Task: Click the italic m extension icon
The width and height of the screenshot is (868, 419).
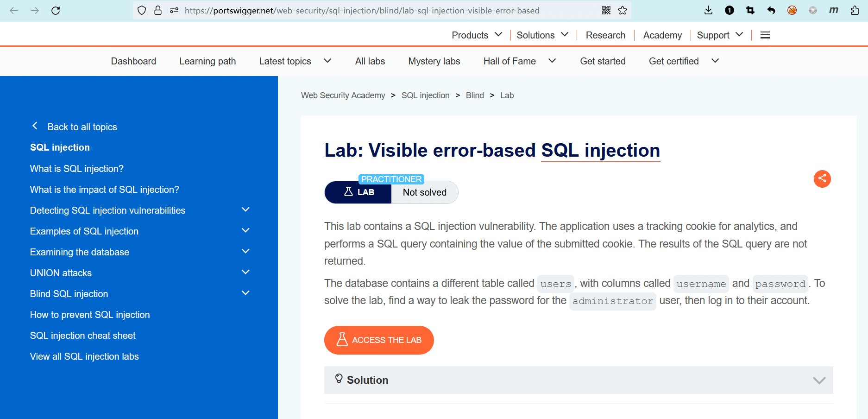Action: pos(834,10)
